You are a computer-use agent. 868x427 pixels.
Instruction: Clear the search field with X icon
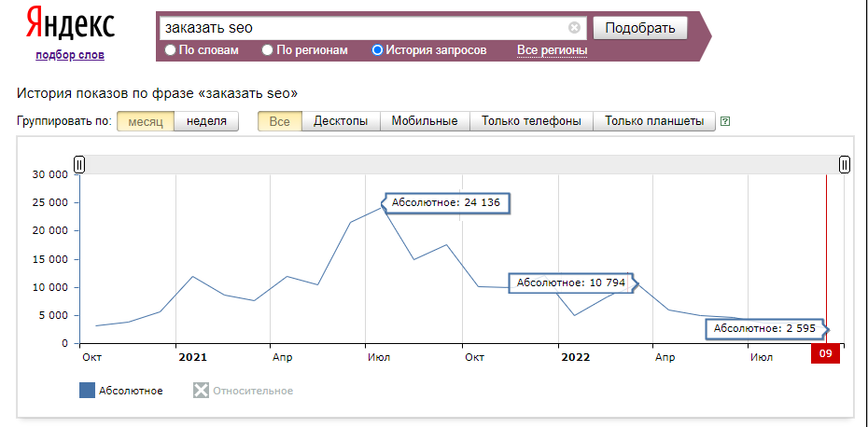[x=574, y=28]
